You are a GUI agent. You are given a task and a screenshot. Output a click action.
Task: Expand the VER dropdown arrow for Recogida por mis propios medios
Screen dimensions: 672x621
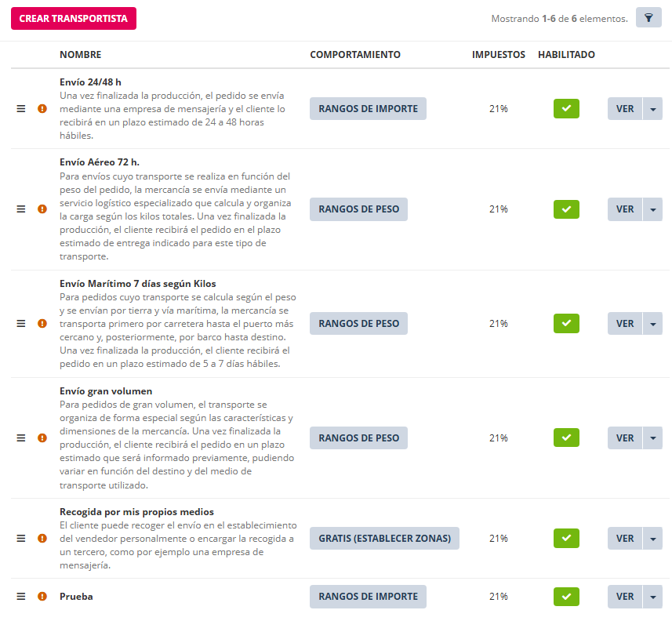652,539
